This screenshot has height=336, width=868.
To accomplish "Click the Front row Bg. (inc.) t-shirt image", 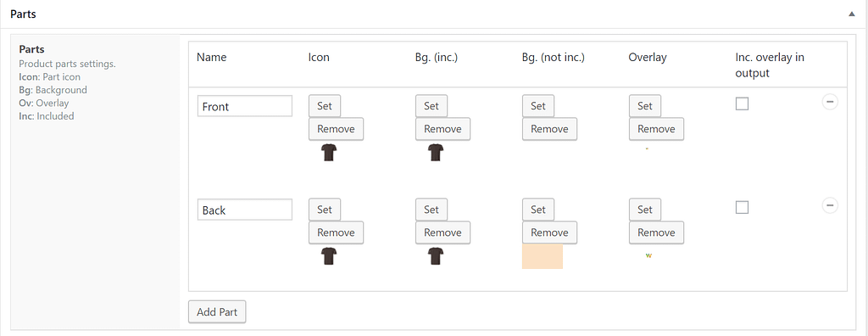I will pyautogui.click(x=436, y=153).
